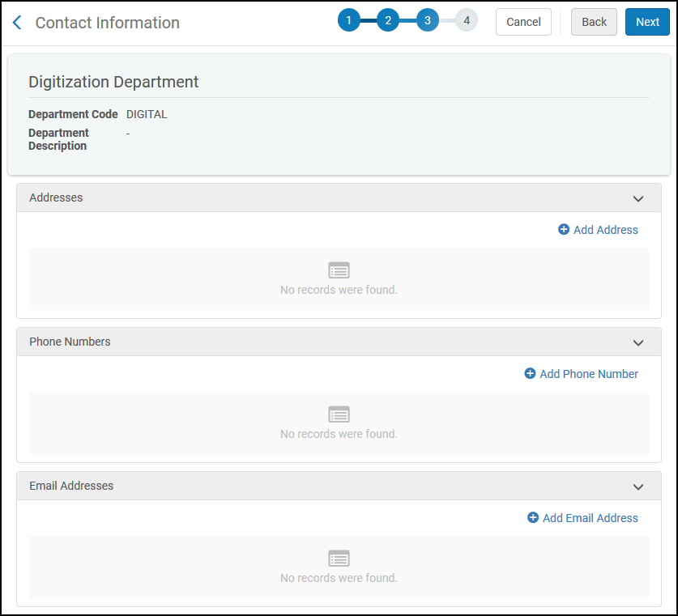Screen dimensions: 678x616
Task: Select the current step 3 indicator
Action: (x=428, y=21)
